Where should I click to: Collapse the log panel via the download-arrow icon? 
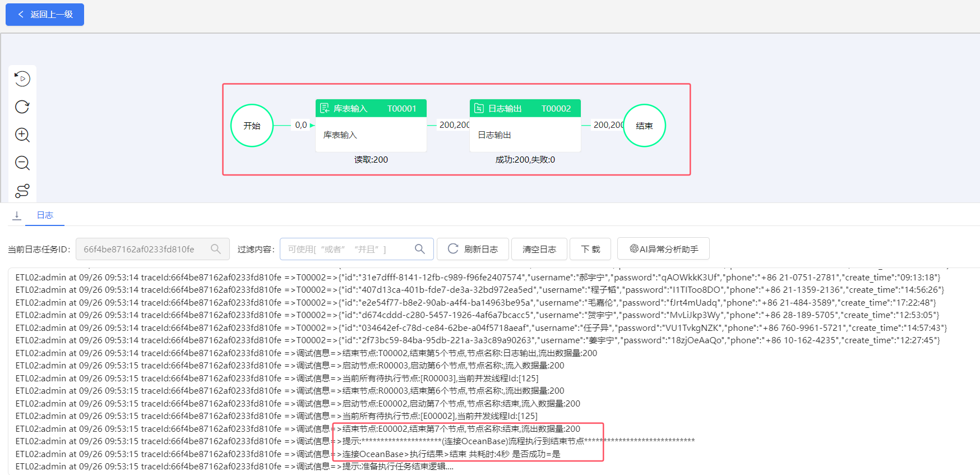(x=17, y=215)
